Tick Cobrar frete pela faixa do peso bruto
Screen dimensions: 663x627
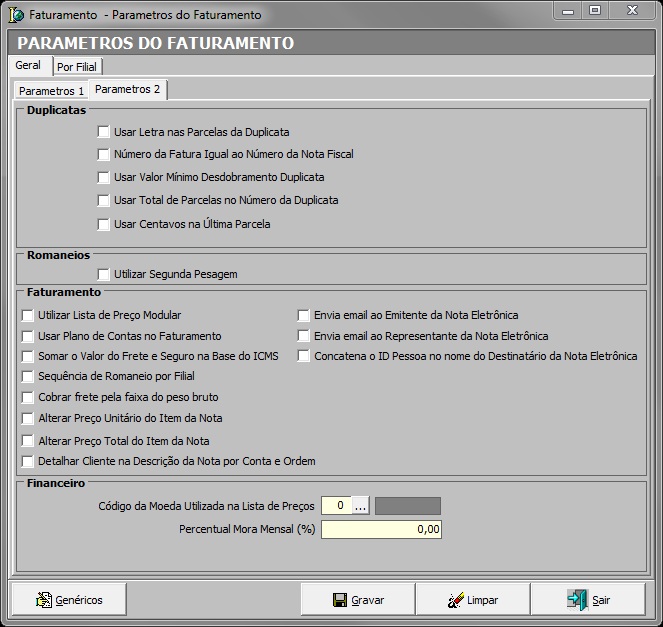click(28, 398)
